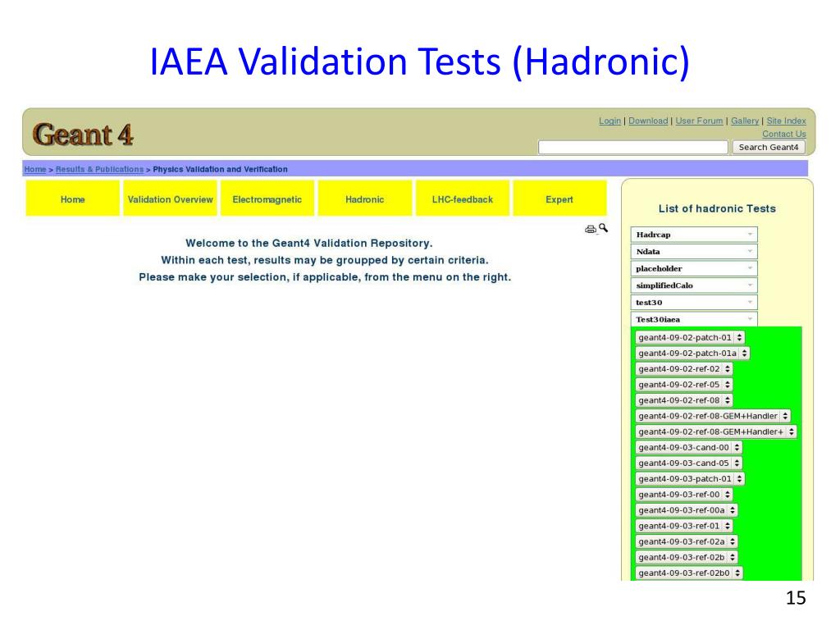Open the Home tab

click(73, 199)
